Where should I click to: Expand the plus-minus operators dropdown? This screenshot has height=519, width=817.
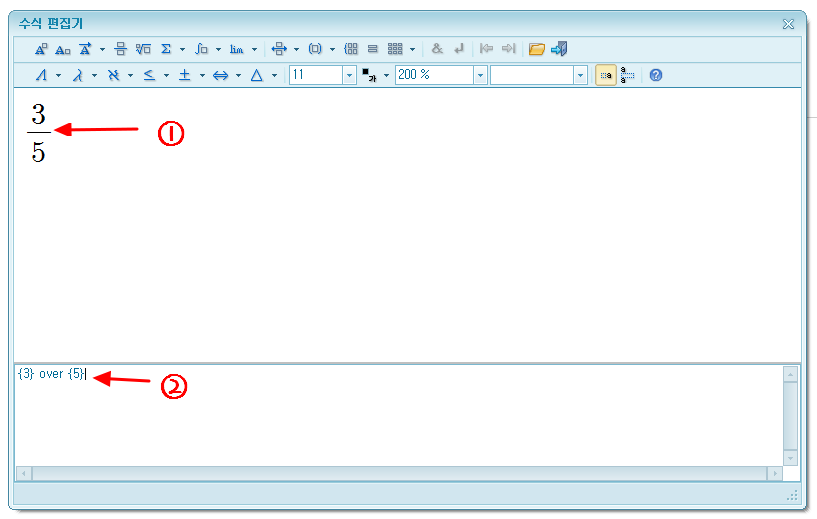coord(202,76)
